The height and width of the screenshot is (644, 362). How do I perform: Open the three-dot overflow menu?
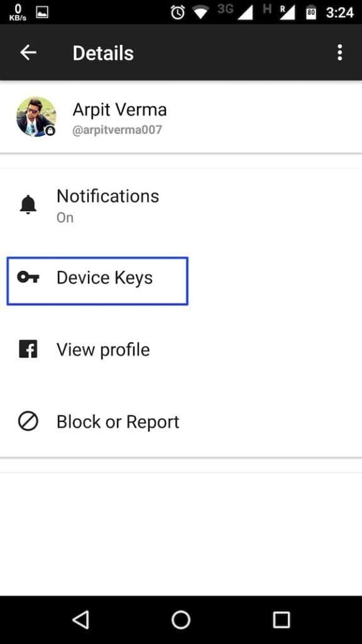click(339, 53)
